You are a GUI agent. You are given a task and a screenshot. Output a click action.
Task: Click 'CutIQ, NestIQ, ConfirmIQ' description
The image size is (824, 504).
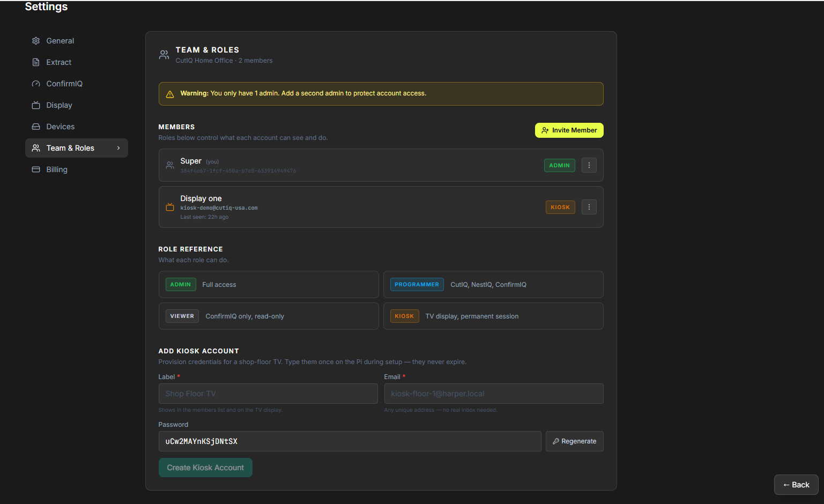[x=488, y=285]
